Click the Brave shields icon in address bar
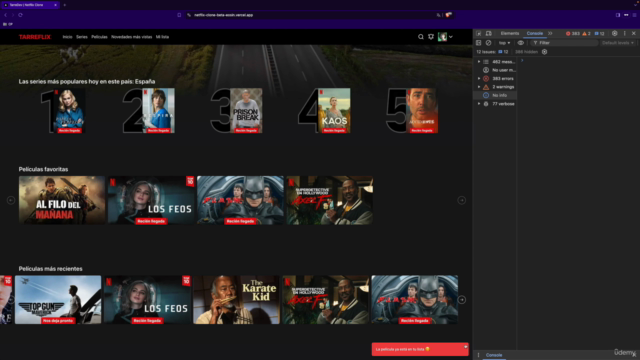This screenshot has height=360, width=640. [449, 15]
